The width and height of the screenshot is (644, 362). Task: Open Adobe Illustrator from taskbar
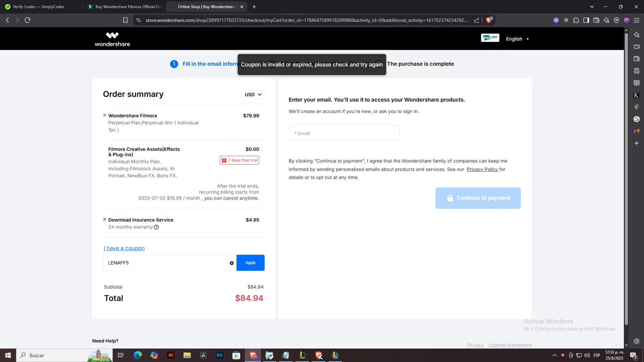[x=171, y=355]
